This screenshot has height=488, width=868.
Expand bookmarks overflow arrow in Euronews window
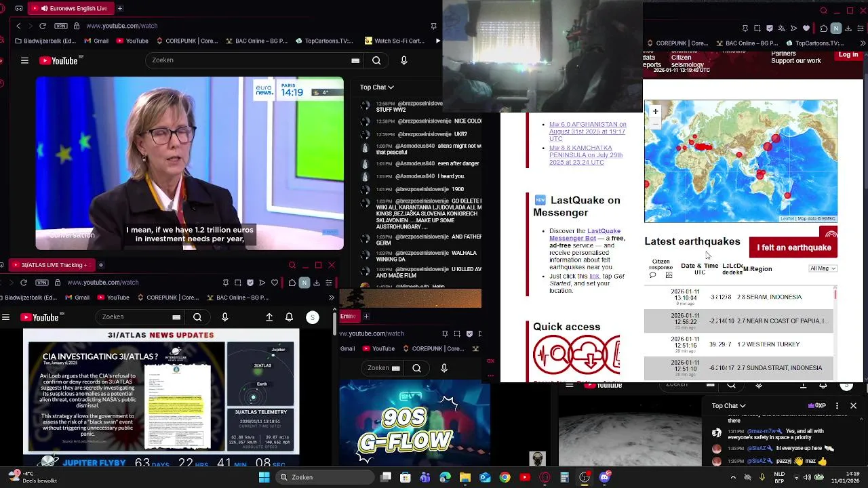pos(437,41)
